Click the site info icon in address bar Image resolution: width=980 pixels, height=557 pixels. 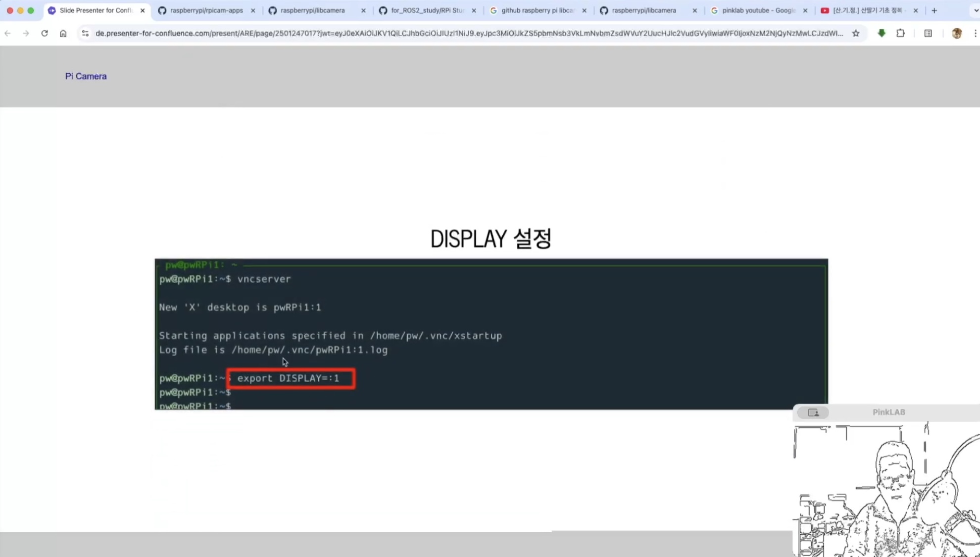[x=85, y=33]
